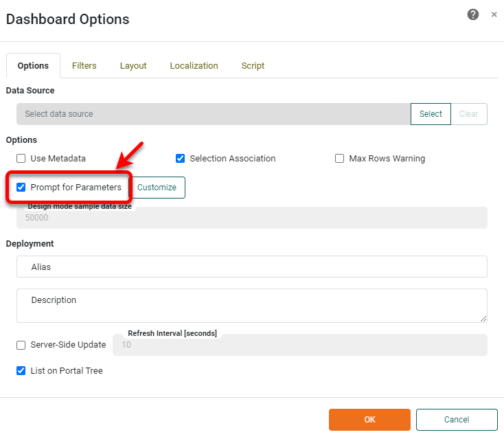Click the Customize button
The width and height of the screenshot is (504, 439).
coord(157,188)
